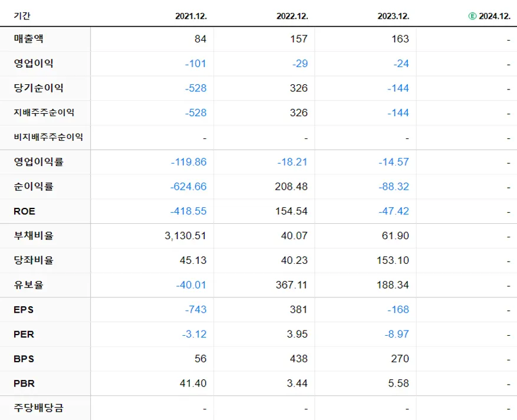Screen dimensions: 517x420
Task: Select the EPS row label
Action: pyautogui.click(x=22, y=309)
